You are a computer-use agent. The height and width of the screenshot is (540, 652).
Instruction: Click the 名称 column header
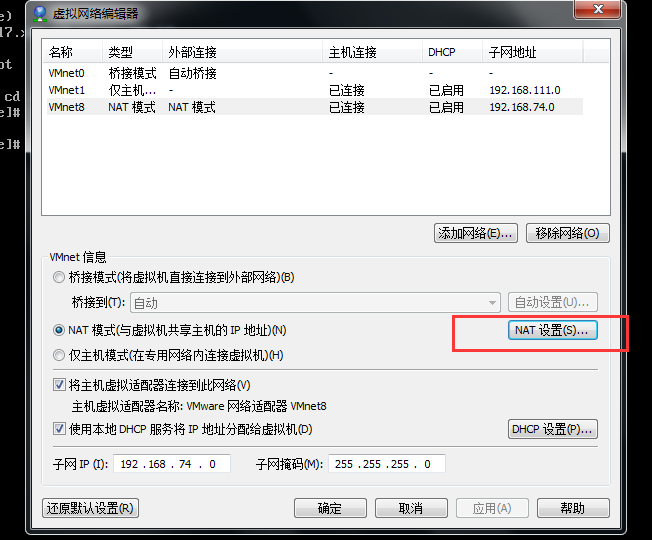[x=72, y=52]
